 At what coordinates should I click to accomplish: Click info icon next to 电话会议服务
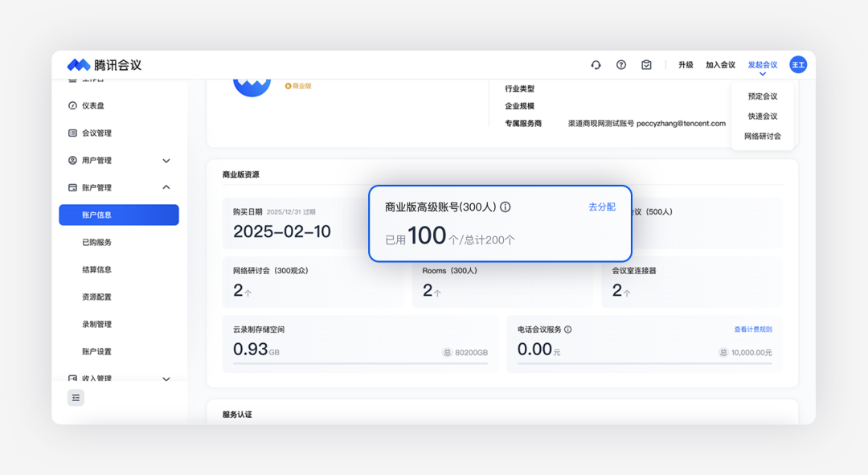click(x=567, y=330)
